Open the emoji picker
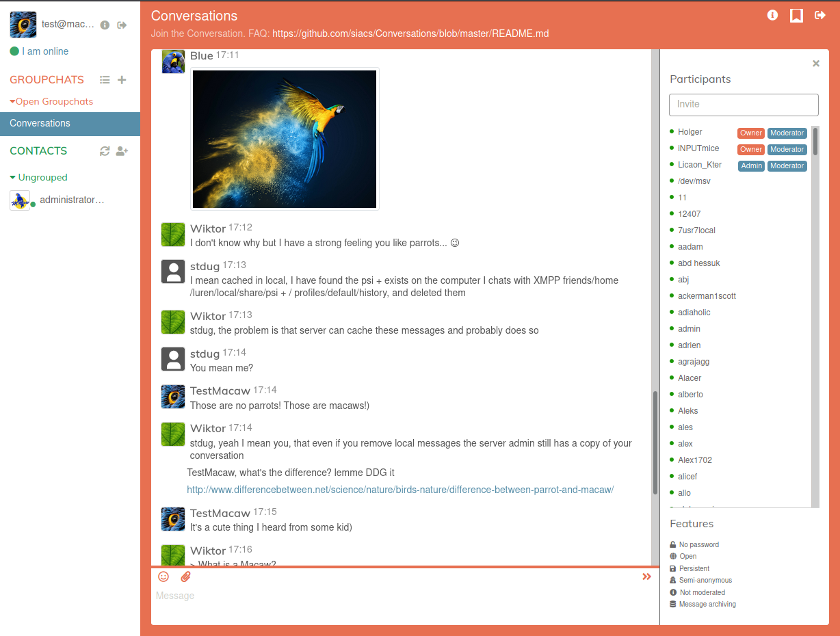 (x=163, y=577)
